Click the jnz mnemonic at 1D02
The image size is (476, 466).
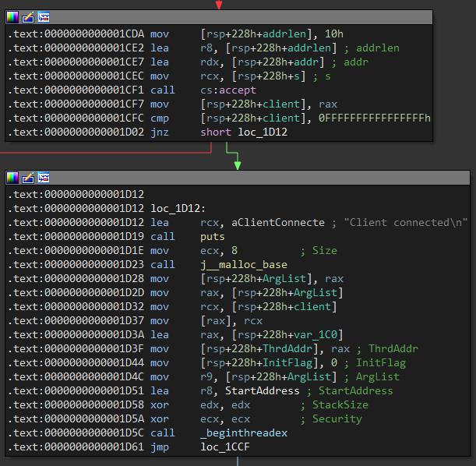pos(160,132)
